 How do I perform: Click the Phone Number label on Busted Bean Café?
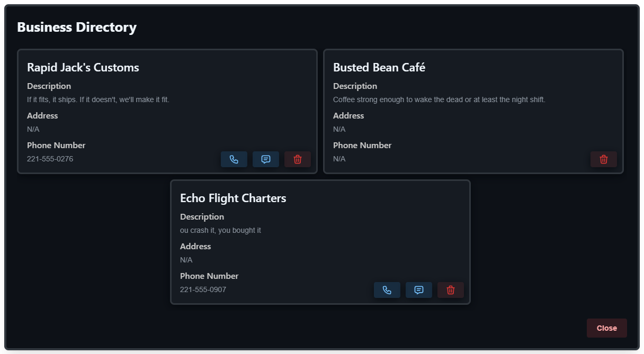tap(362, 145)
